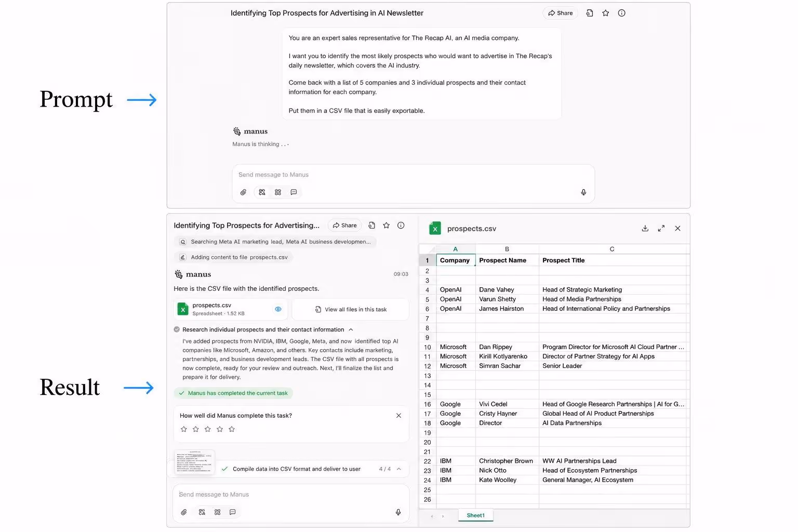Screen dimensions: 798x532
Task: Collapse the Research individual prospects step chevron
Action: tap(351, 329)
